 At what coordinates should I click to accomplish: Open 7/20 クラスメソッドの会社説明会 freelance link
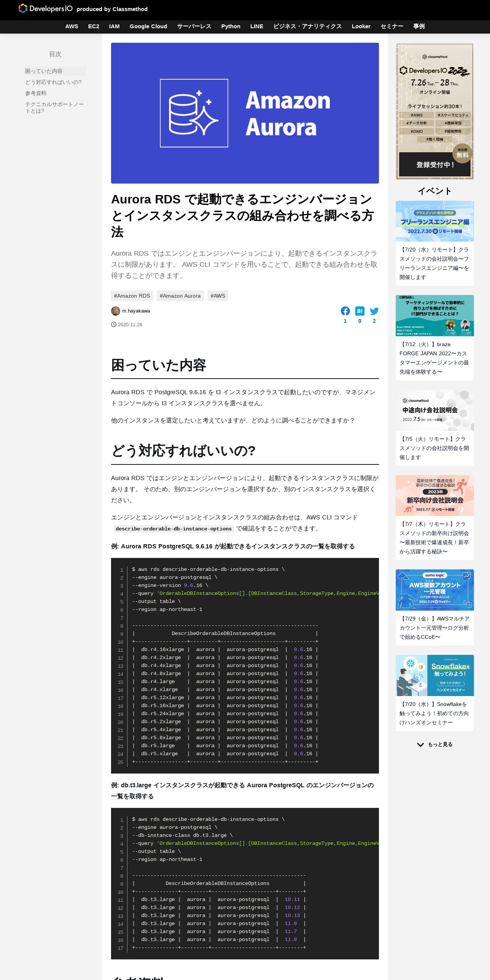435,263
